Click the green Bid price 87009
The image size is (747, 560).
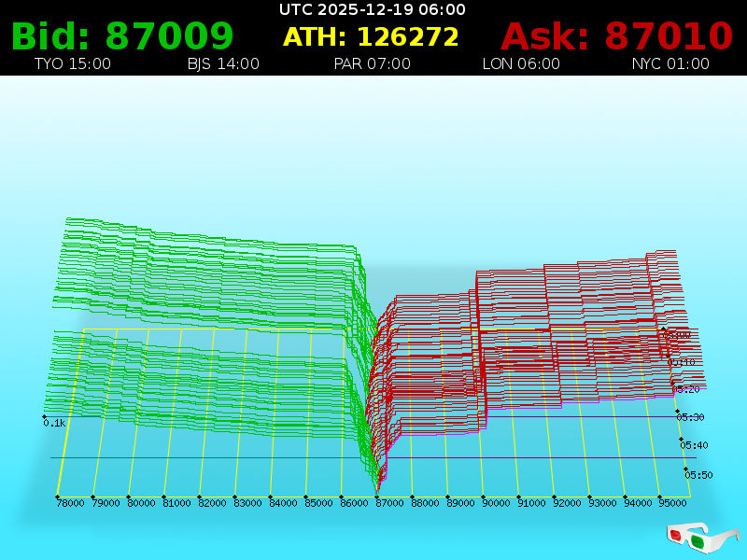(122, 36)
